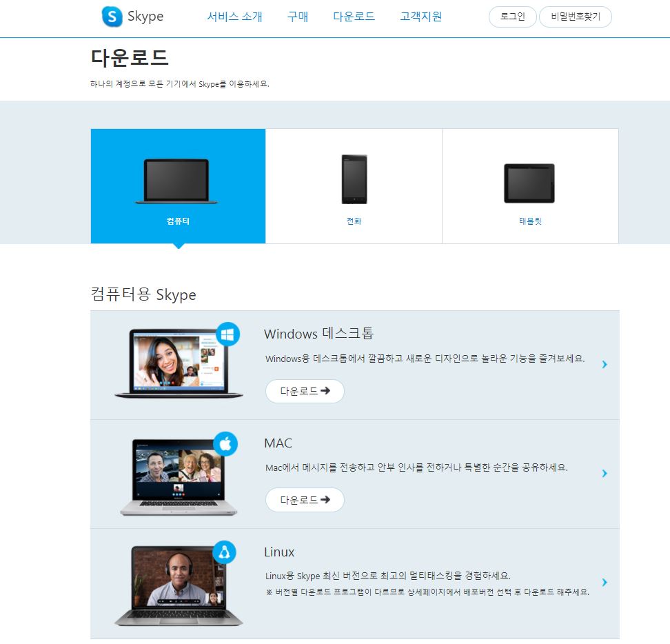Open the 구매 menu item
This screenshot has height=644, width=670.
point(298,17)
